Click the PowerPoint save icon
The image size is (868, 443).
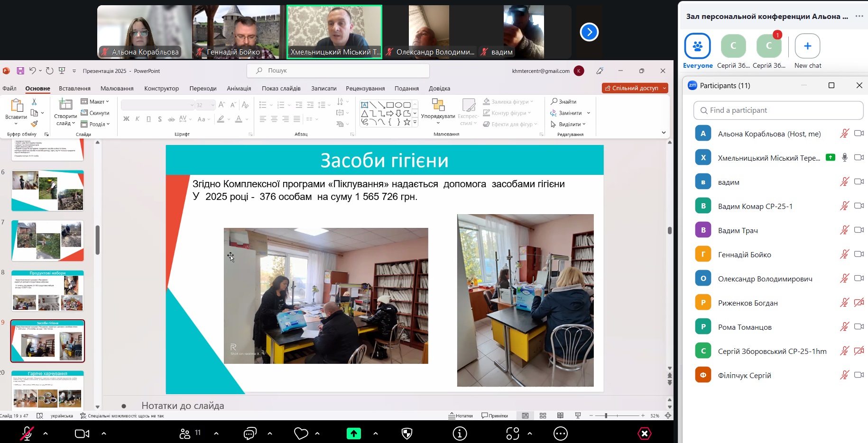(x=20, y=71)
